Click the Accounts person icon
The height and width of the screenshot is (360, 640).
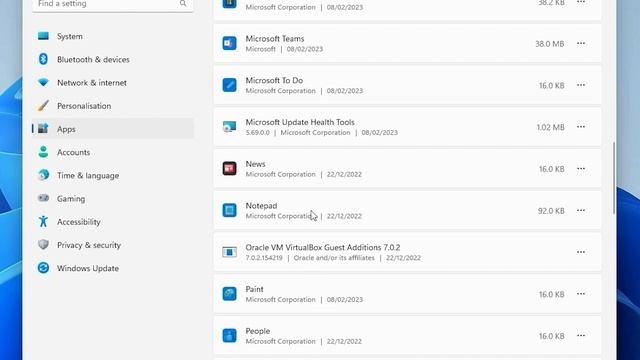click(43, 152)
